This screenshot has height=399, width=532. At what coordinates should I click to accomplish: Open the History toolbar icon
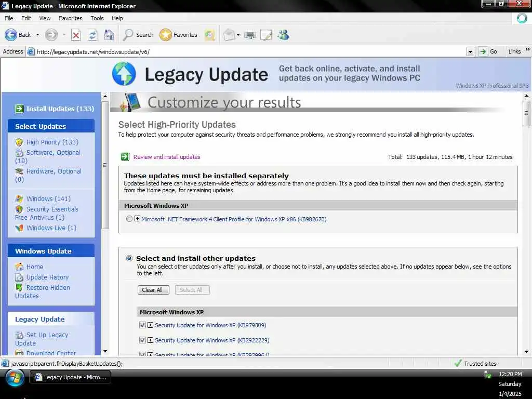click(210, 35)
